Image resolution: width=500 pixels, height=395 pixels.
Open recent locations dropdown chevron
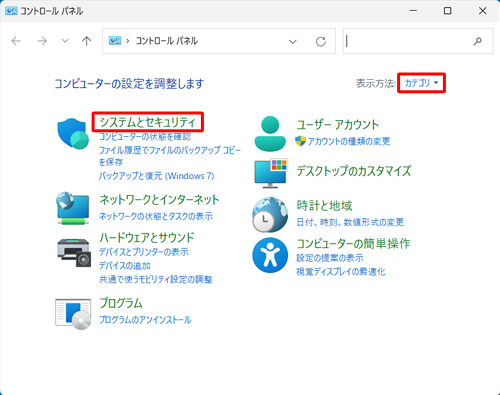click(65, 41)
